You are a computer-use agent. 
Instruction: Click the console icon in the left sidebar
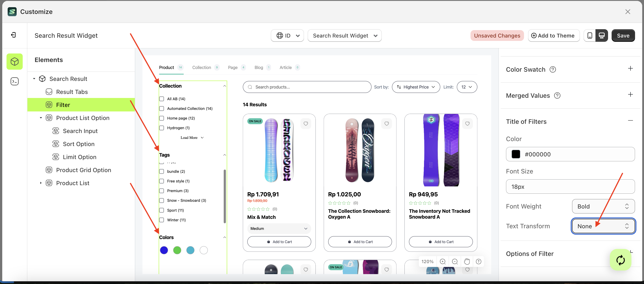click(15, 81)
